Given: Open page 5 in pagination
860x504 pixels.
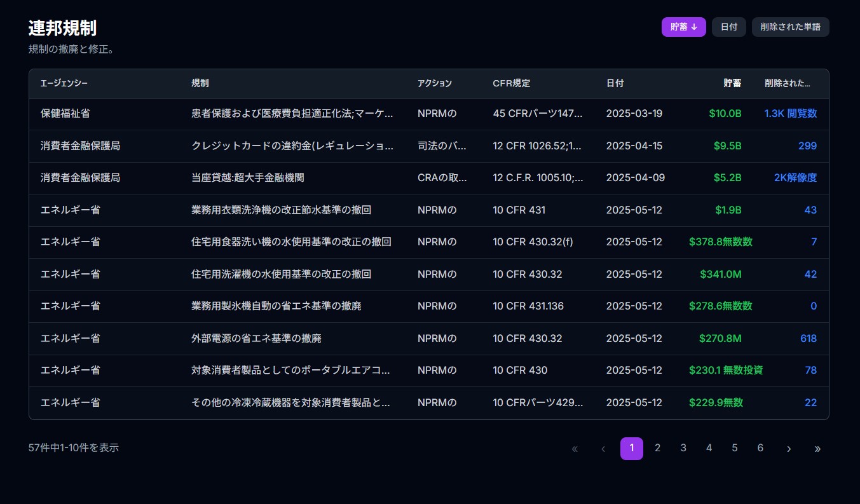Looking at the screenshot, I should click(735, 448).
